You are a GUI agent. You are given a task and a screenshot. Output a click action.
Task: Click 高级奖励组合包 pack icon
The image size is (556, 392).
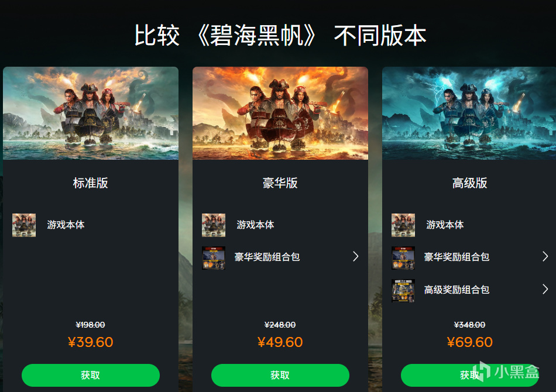[403, 291]
